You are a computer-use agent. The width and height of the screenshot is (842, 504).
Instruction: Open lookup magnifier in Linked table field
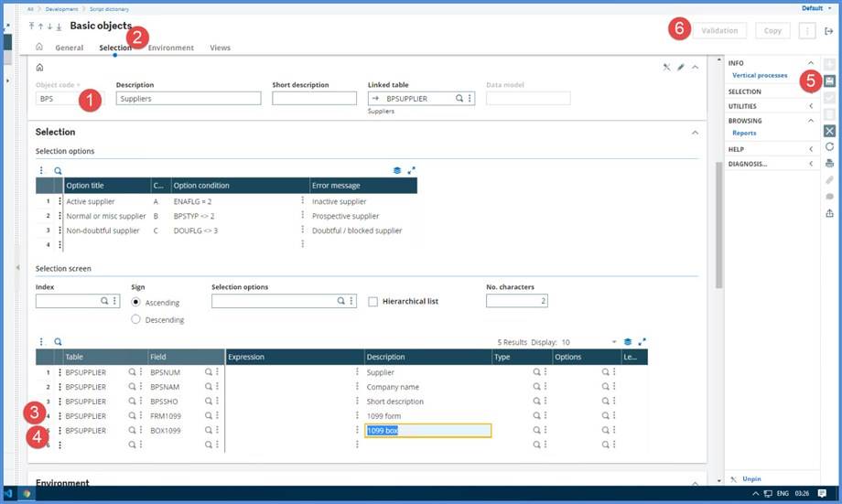coord(459,98)
